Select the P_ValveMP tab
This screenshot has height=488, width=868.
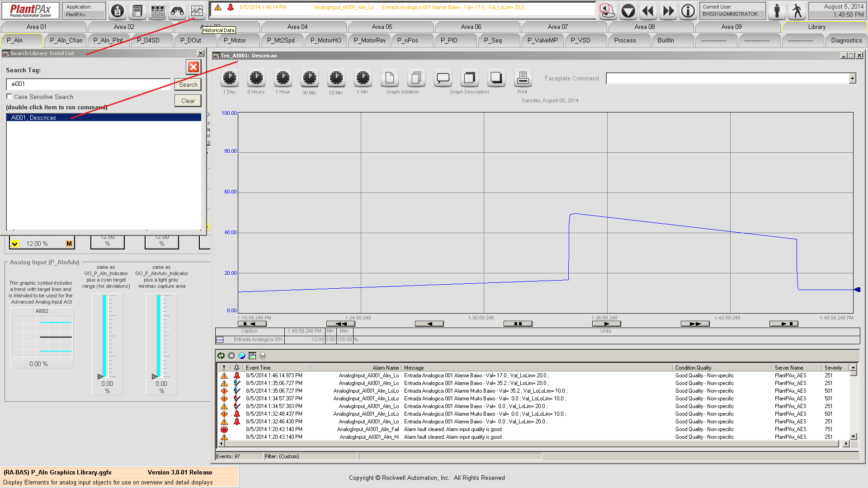tap(542, 40)
